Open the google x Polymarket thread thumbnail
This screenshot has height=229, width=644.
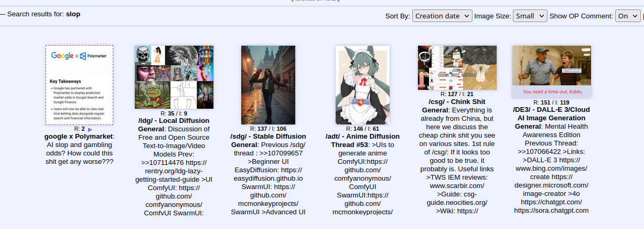click(x=79, y=85)
